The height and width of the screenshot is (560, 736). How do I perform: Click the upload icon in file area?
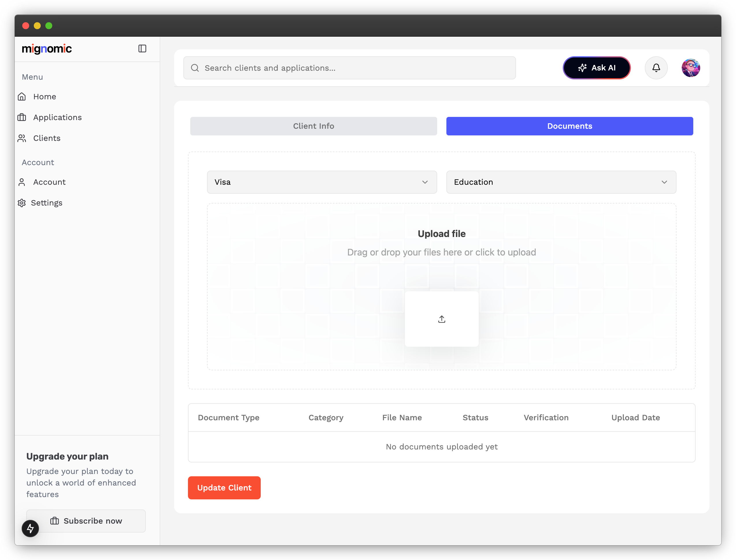pyautogui.click(x=442, y=319)
